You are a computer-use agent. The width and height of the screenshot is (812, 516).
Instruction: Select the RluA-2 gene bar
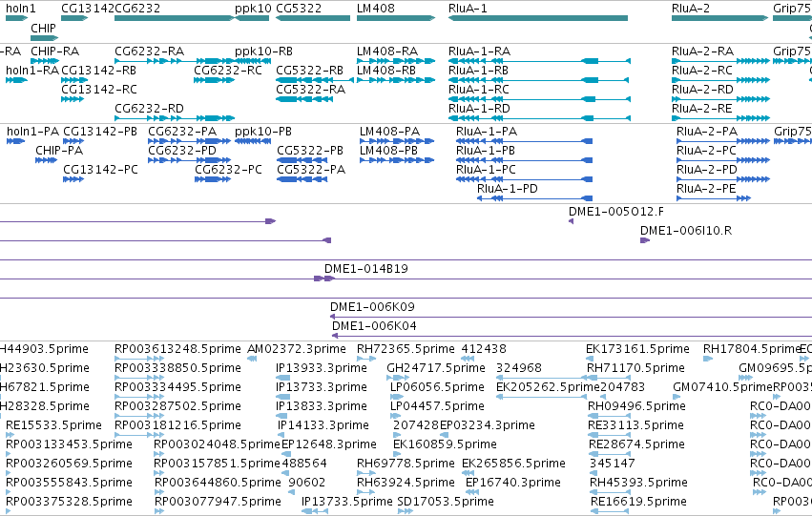tap(719, 18)
